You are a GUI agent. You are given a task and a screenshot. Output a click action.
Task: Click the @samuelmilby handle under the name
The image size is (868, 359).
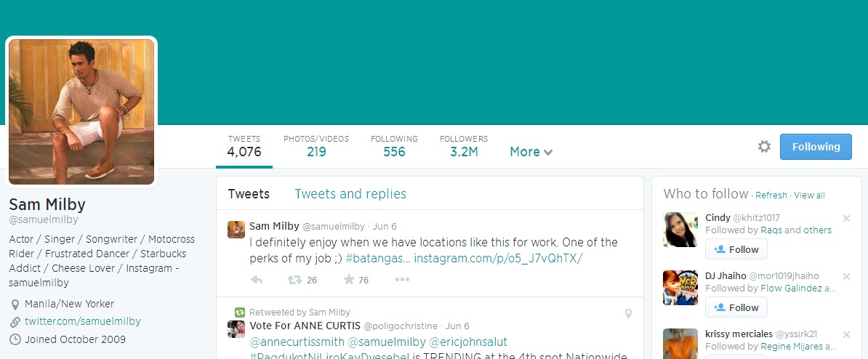pyautogui.click(x=43, y=219)
